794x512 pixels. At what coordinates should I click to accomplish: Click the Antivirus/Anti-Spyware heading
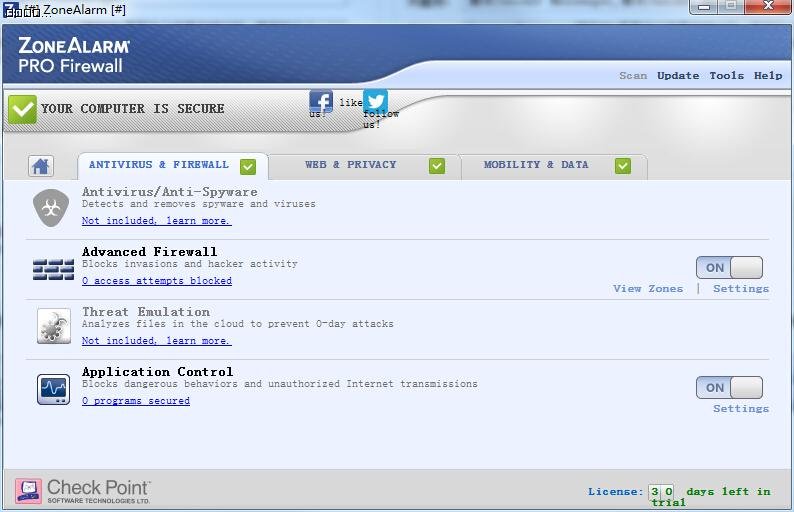point(170,192)
